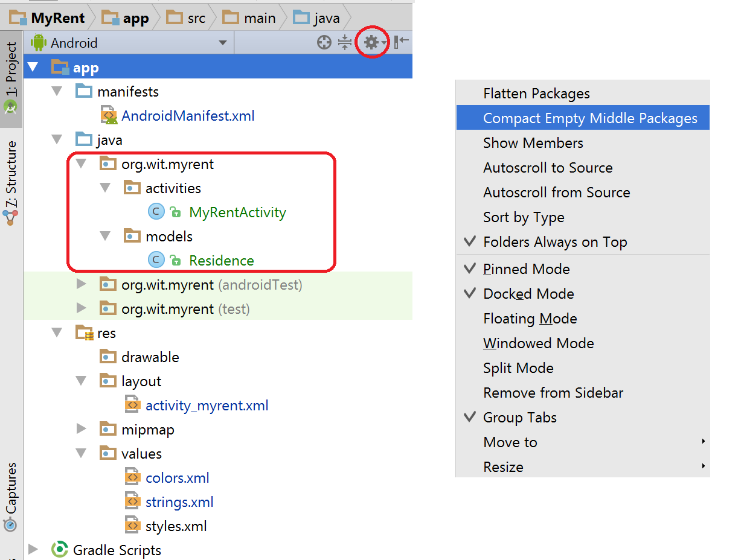This screenshot has height=560, width=744.
Task: Open the Captures sidebar panel
Action: [x=11, y=489]
